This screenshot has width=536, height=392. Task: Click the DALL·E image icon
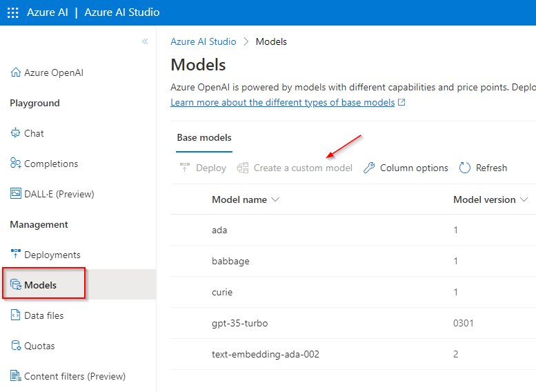15,194
